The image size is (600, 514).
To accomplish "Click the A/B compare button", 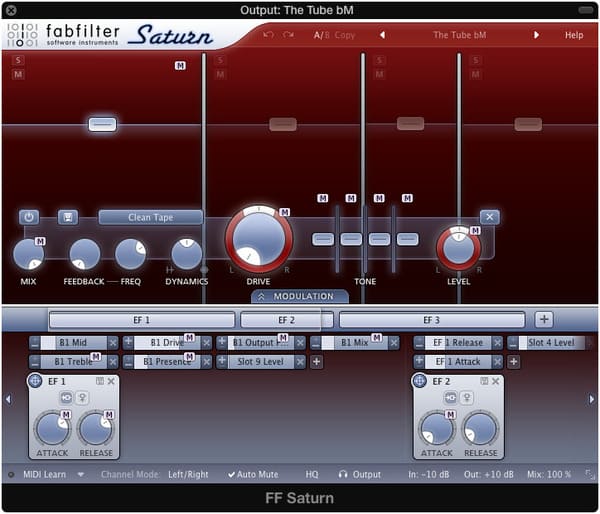I will (x=320, y=35).
